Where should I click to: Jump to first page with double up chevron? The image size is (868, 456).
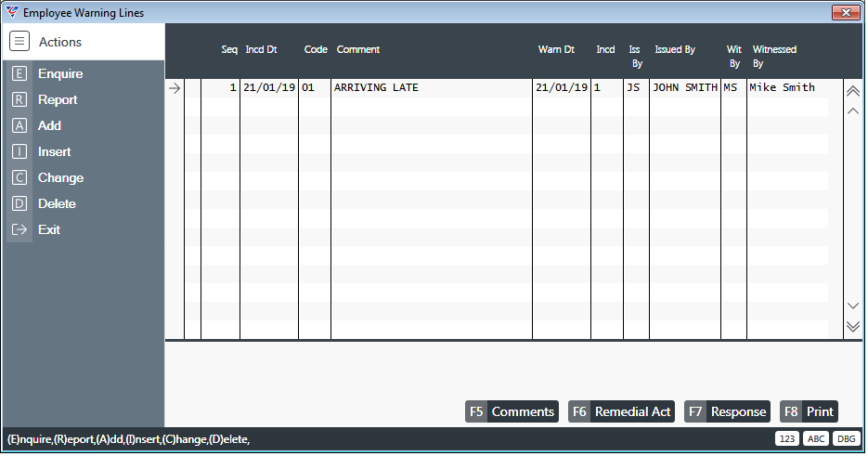coord(853,91)
